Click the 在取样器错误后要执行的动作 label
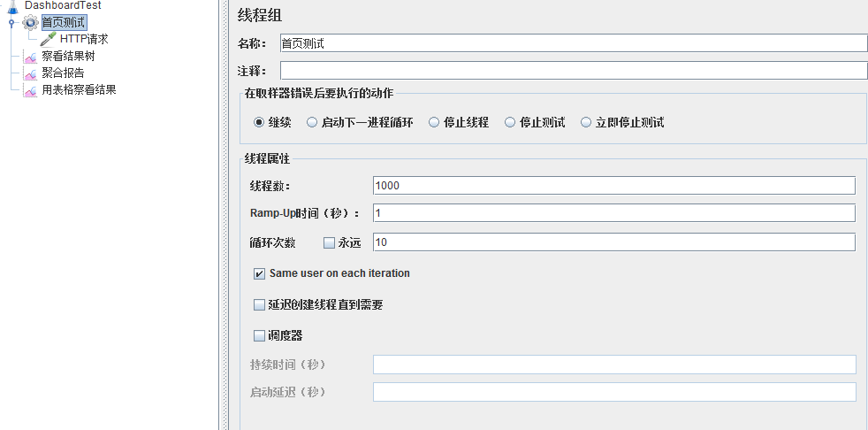868x430 pixels. pyautogui.click(x=319, y=94)
